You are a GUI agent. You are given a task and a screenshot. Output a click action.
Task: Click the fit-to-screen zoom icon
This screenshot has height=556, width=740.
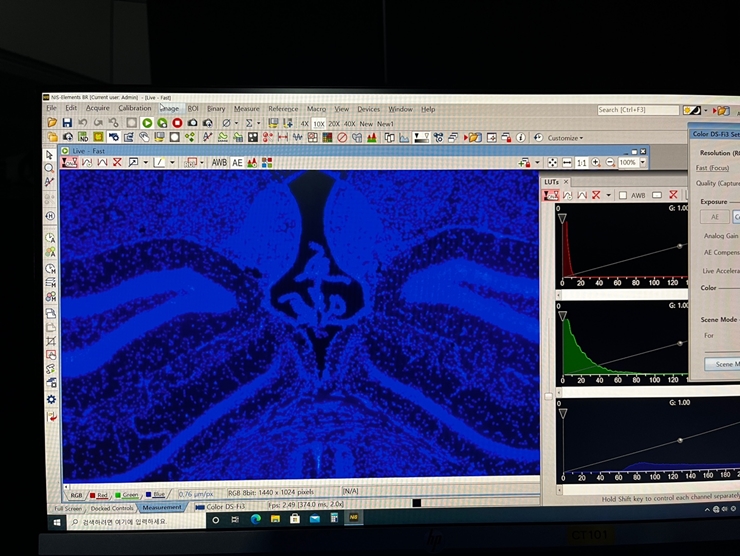click(552, 162)
